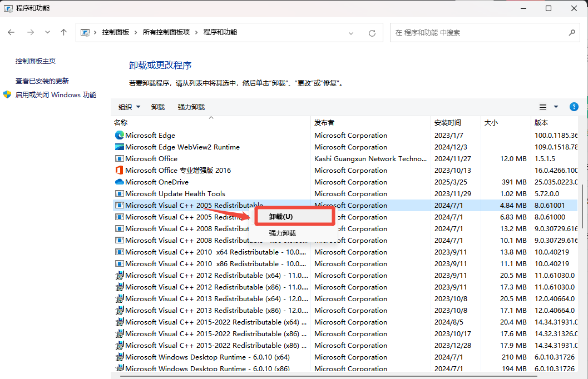Open 控制面板主页 link

coord(36,61)
